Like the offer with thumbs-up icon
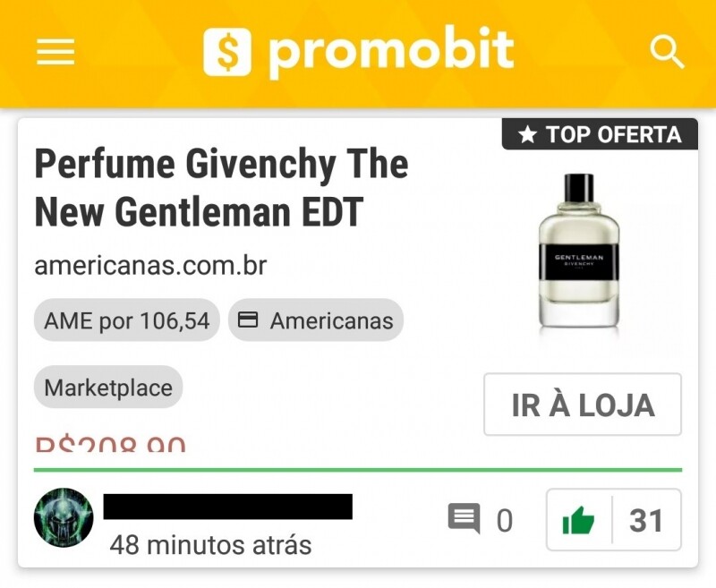716x588 pixels. 578,520
